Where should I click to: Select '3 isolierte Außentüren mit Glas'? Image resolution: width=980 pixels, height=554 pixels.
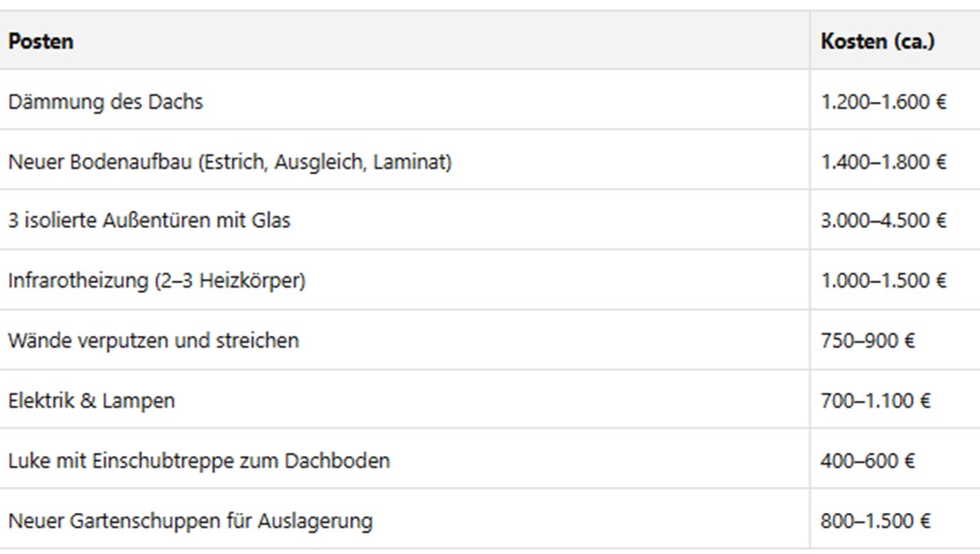click(x=149, y=221)
